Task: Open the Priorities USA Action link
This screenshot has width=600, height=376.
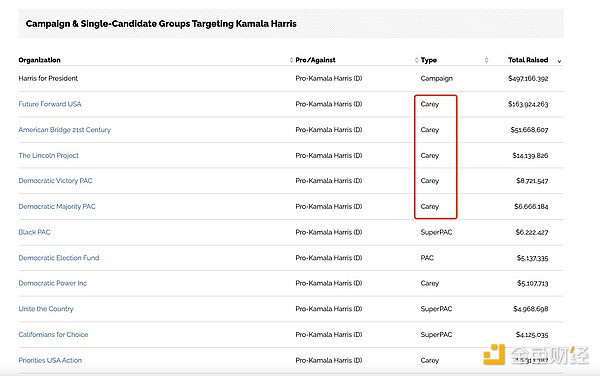Action: (50, 360)
